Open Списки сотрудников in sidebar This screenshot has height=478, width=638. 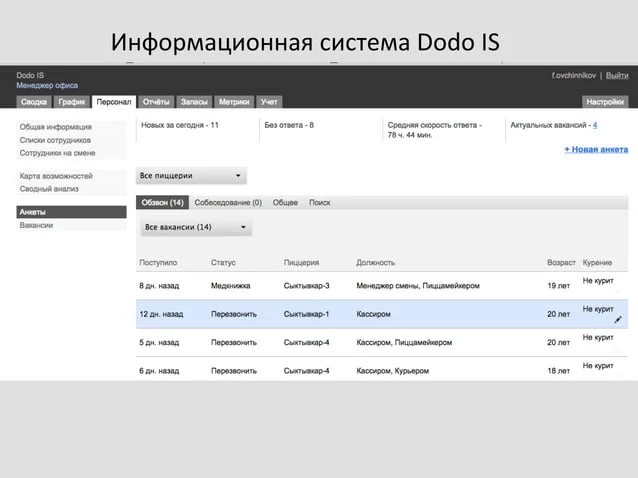(55, 140)
